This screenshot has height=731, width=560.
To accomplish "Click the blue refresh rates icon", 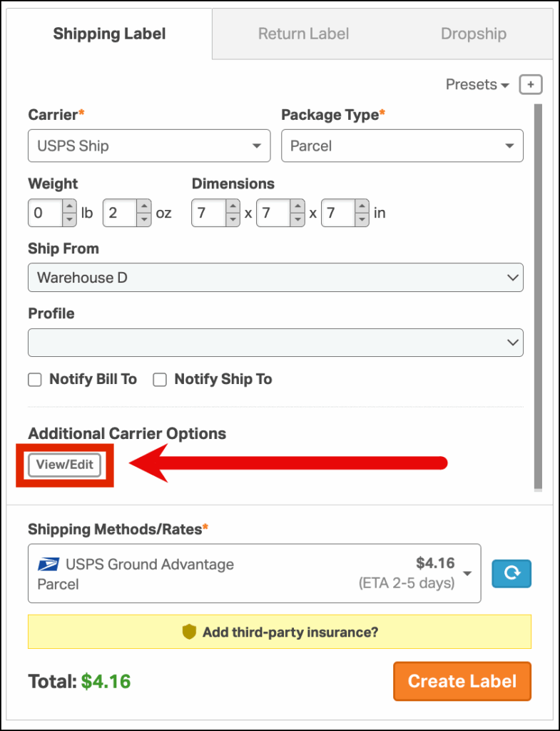I will click(511, 573).
